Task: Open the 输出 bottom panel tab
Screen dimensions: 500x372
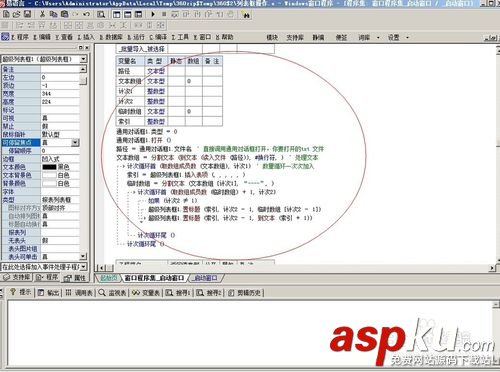Action: pos(49,293)
